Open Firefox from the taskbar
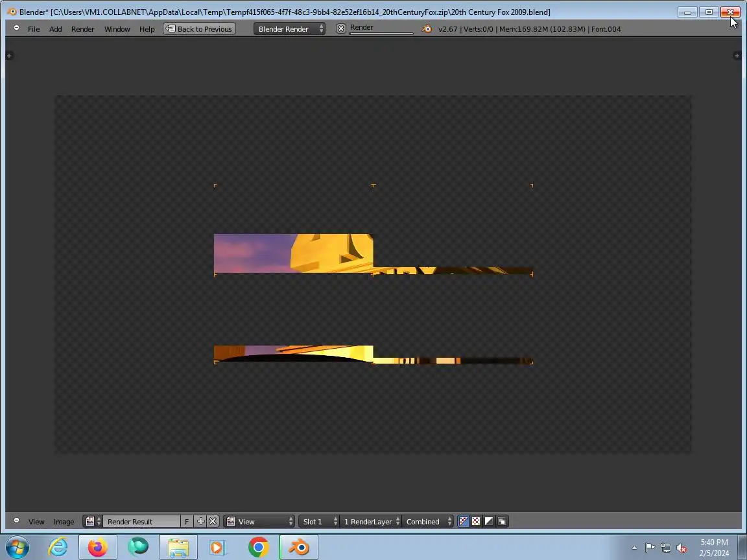747x560 pixels. click(x=98, y=547)
